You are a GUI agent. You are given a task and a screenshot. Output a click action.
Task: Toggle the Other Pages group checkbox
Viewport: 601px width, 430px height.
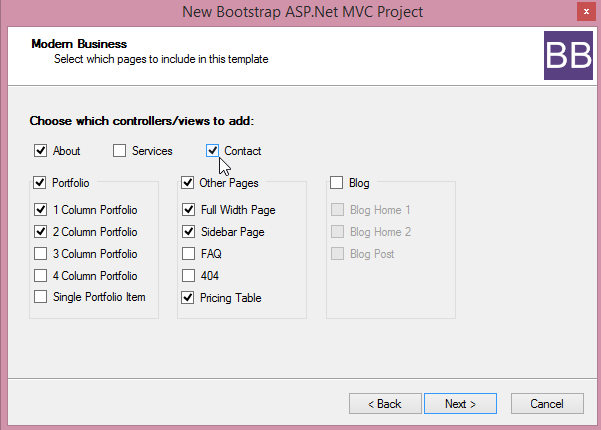[187, 182]
